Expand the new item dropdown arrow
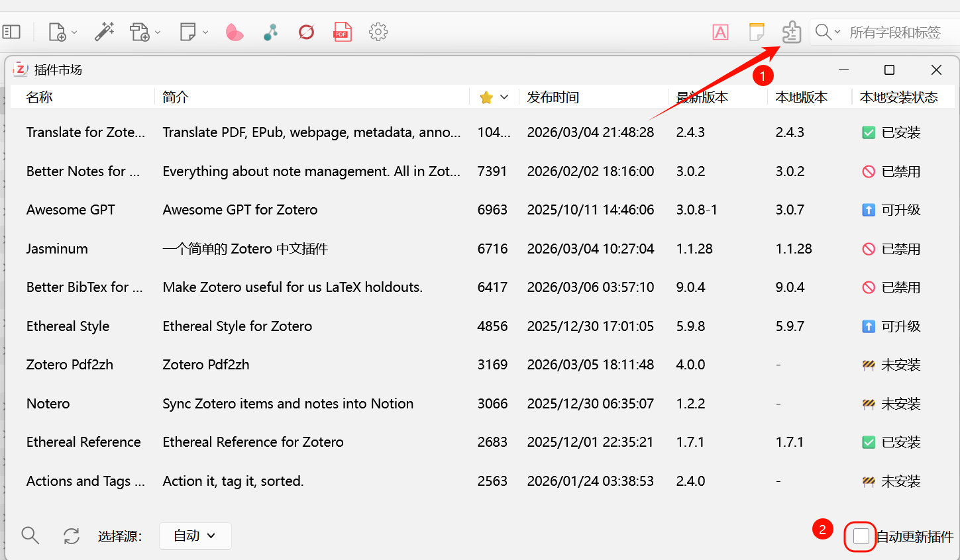 [74, 32]
